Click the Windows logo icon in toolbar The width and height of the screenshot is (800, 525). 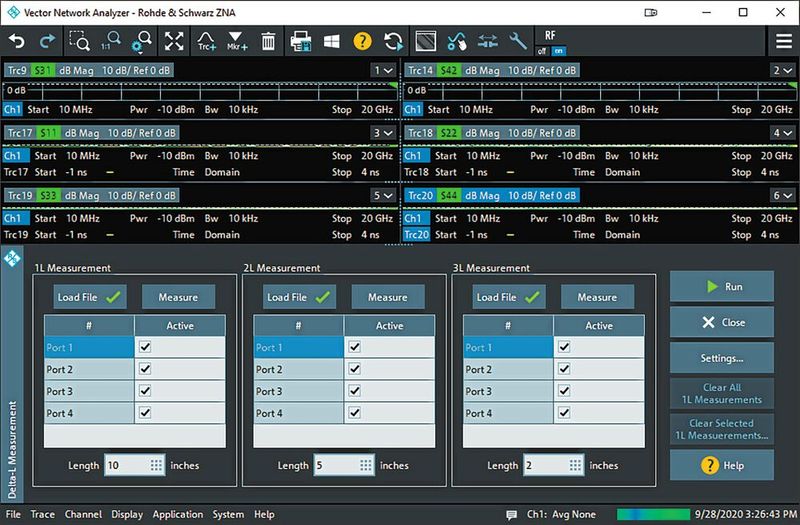(332, 41)
